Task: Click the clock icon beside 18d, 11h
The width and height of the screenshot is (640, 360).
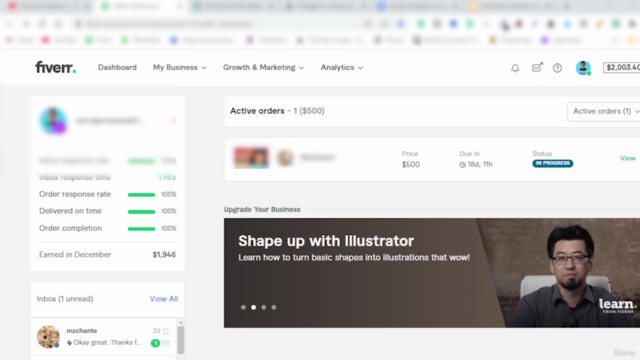Action: pyautogui.click(x=462, y=165)
